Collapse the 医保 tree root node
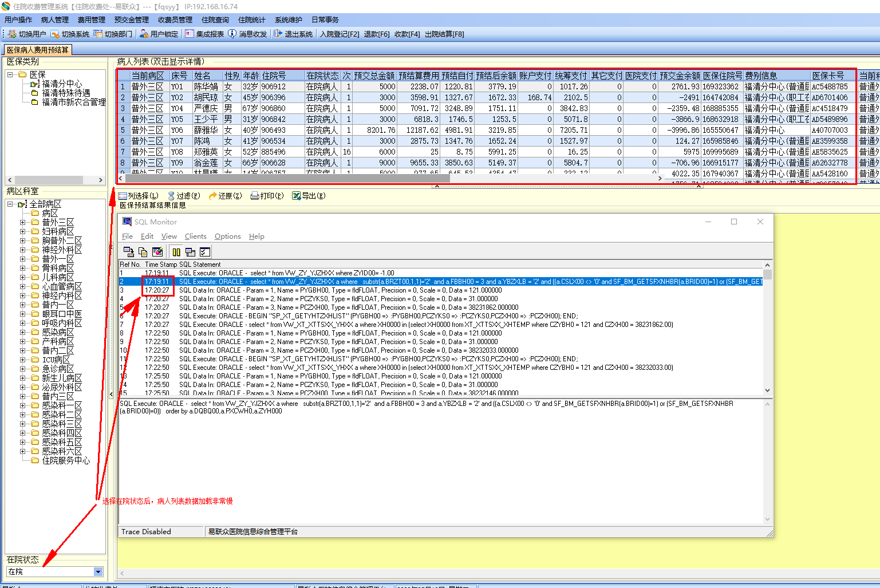The width and height of the screenshot is (880, 588). (x=10, y=74)
